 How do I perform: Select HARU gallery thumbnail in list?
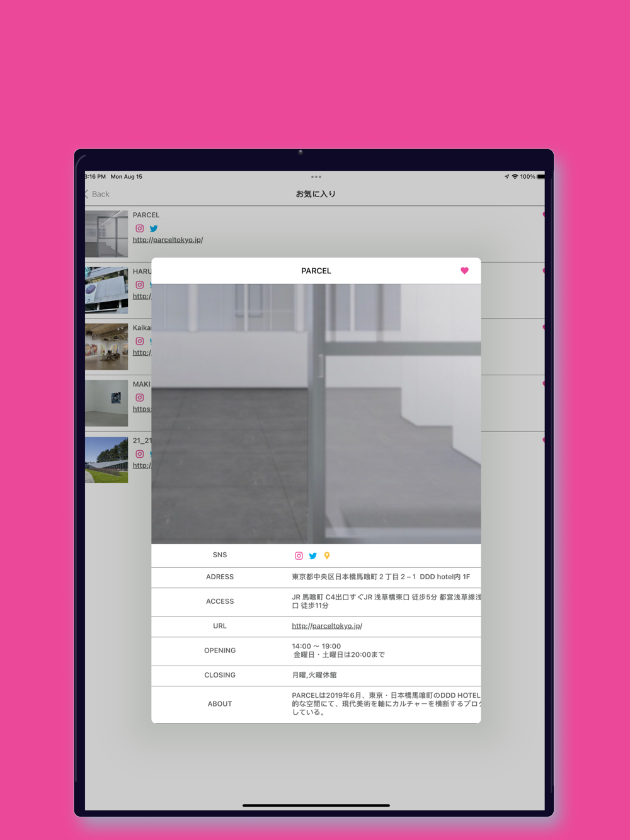(x=106, y=290)
